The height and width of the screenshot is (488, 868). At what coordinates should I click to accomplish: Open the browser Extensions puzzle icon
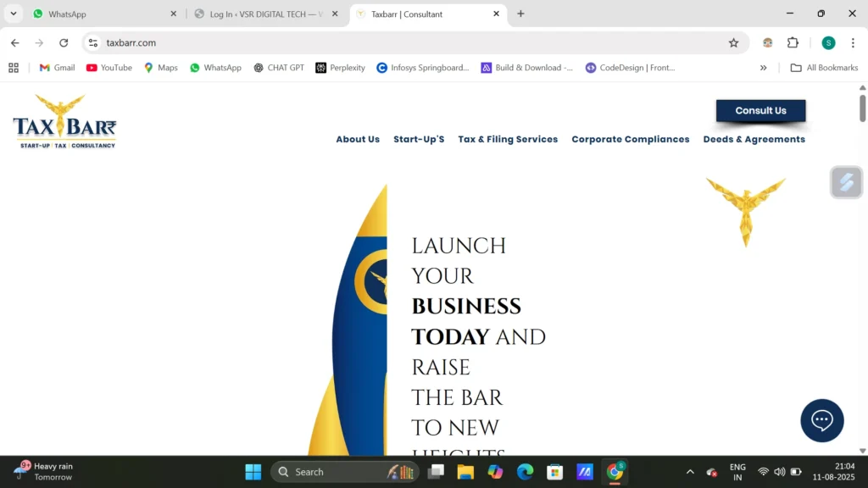point(793,43)
